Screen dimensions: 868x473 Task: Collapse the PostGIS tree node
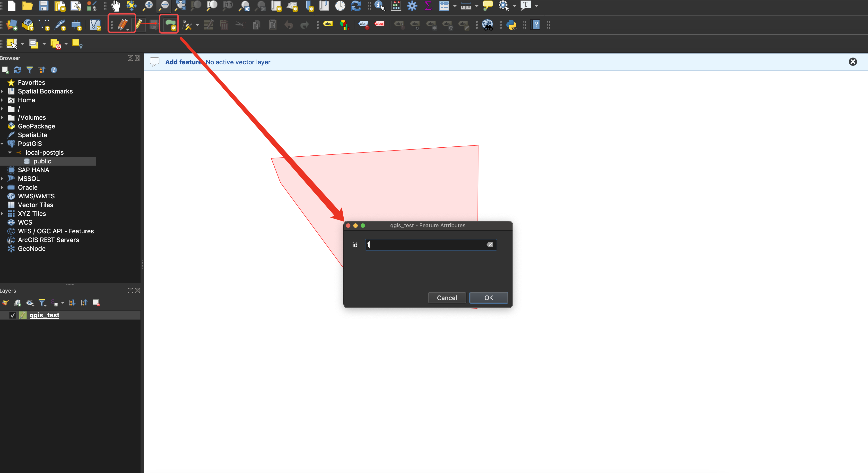2,144
